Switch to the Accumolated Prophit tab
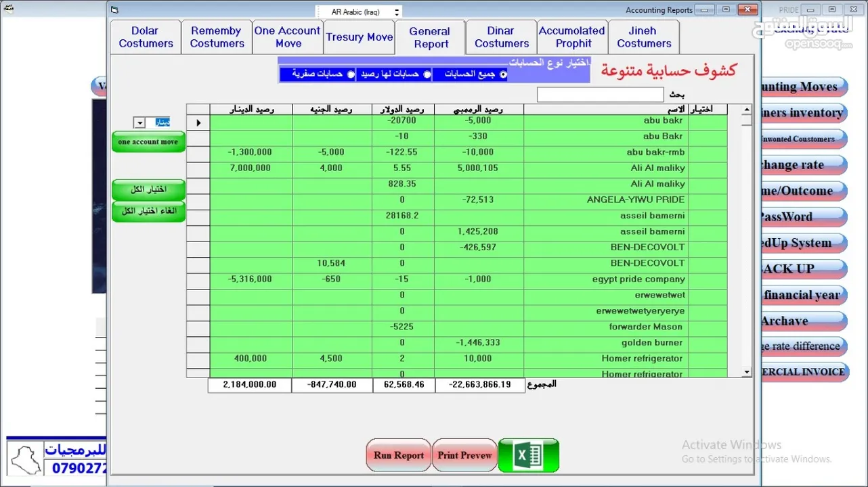Viewport: 868px width, 487px height. point(572,37)
